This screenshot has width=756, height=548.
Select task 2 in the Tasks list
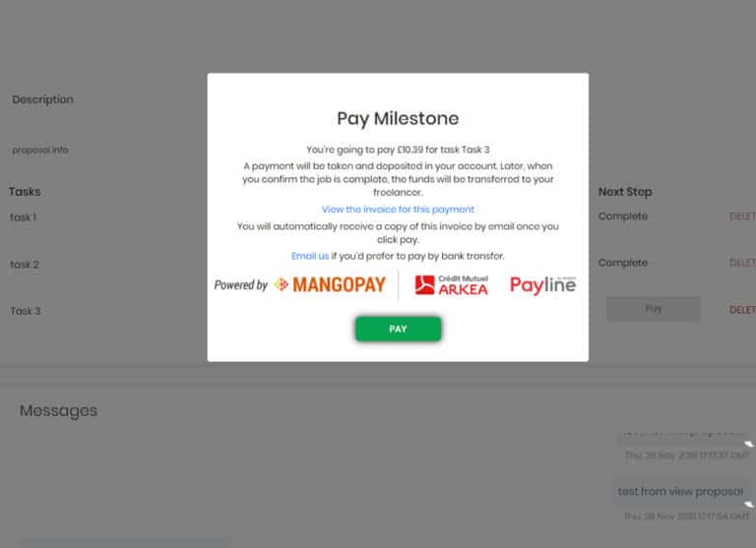click(25, 264)
